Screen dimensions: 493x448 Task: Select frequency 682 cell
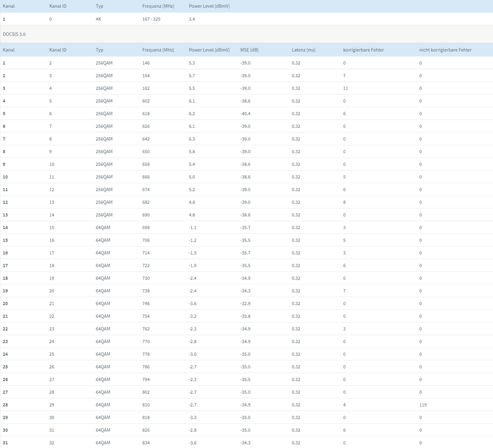click(x=146, y=203)
